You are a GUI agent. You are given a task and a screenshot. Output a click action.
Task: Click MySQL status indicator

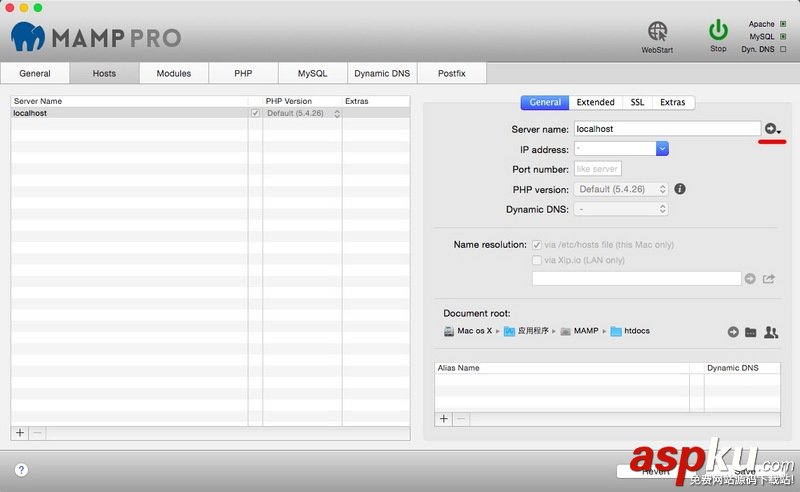[x=783, y=36]
